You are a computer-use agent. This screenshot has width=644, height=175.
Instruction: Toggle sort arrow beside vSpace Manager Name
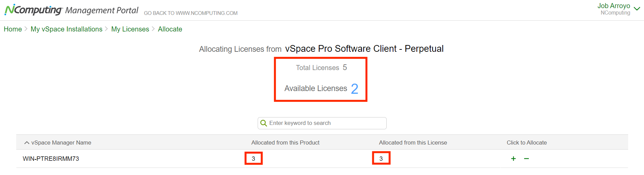point(27,143)
